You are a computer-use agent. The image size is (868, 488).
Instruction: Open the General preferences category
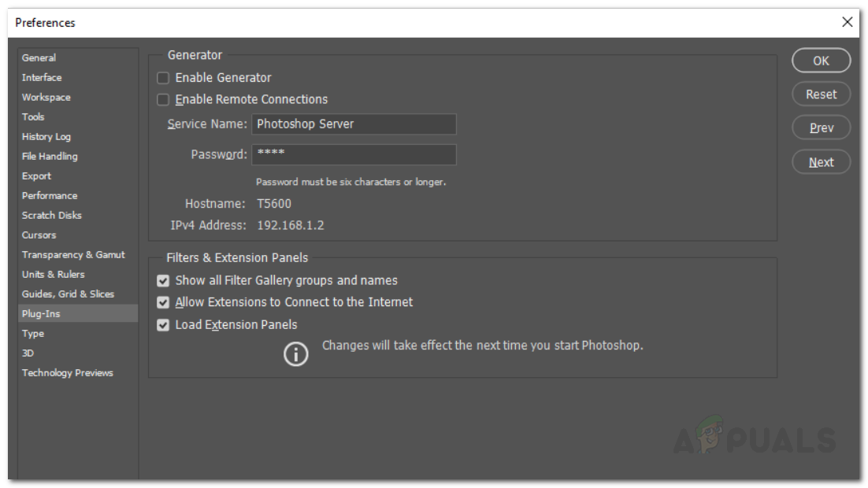[x=39, y=57]
